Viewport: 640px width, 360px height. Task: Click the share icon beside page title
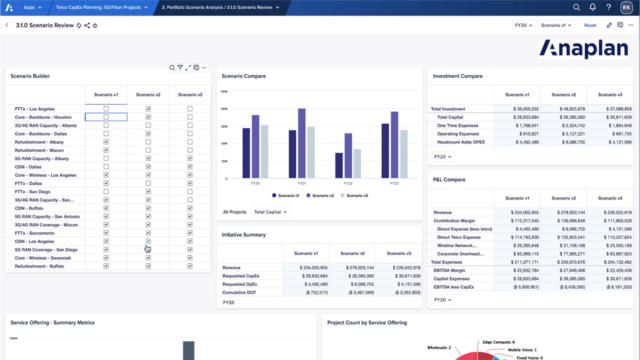(87, 25)
